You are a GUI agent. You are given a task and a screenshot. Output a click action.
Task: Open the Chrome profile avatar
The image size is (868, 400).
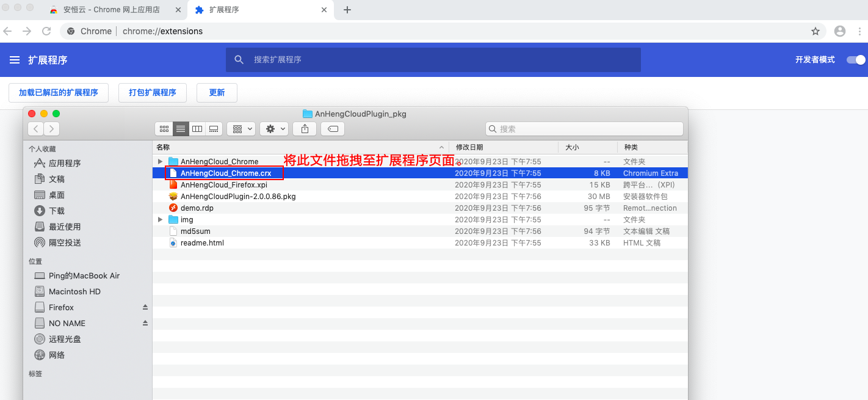pos(840,31)
